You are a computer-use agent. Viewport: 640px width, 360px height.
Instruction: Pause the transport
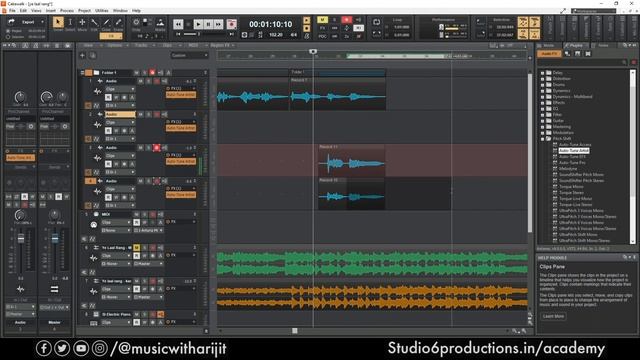208,24
